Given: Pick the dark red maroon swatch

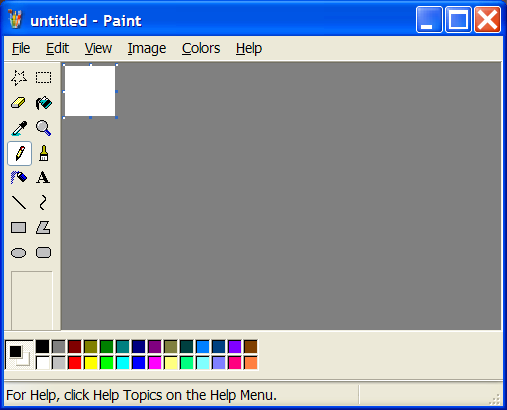Looking at the screenshot, I should [x=75, y=347].
